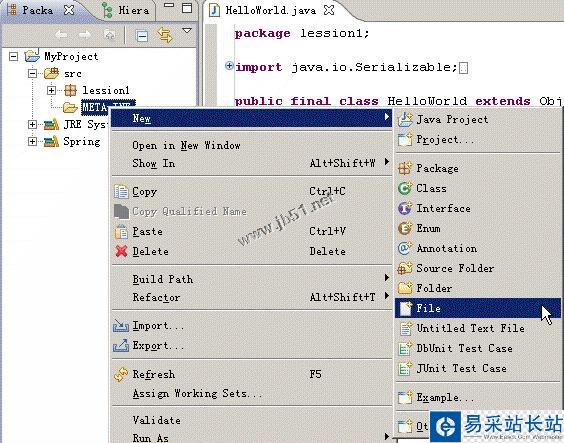Close the Package Explorer tab
Screen dimensions: 564x443
tap(69, 10)
